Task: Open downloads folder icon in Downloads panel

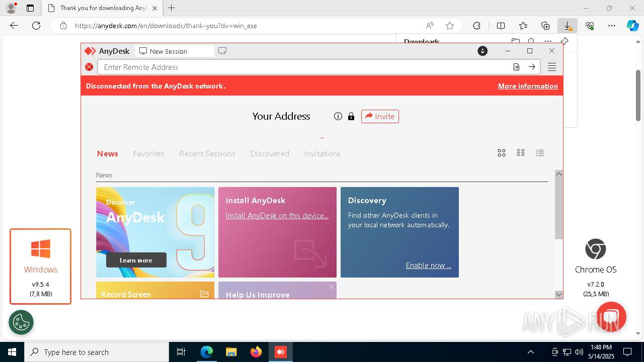Action: (x=515, y=41)
